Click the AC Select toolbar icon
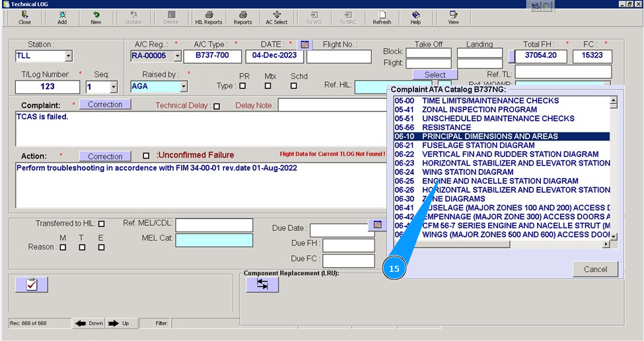This screenshot has width=644, height=341. coord(276,18)
